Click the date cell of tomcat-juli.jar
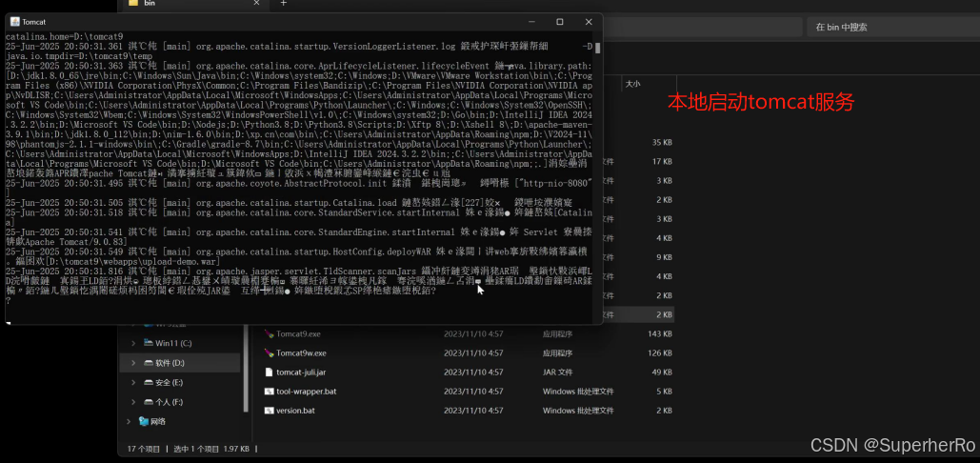This screenshot has width=980, height=463. click(473, 372)
